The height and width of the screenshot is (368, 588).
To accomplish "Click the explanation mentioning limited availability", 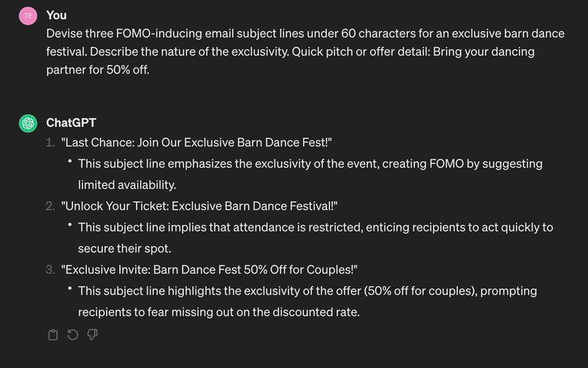I will click(x=310, y=174).
